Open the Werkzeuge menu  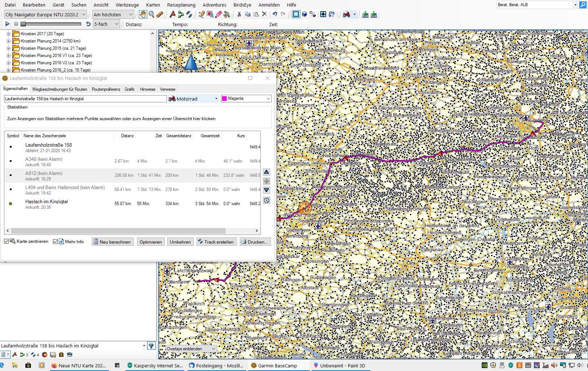tap(127, 5)
